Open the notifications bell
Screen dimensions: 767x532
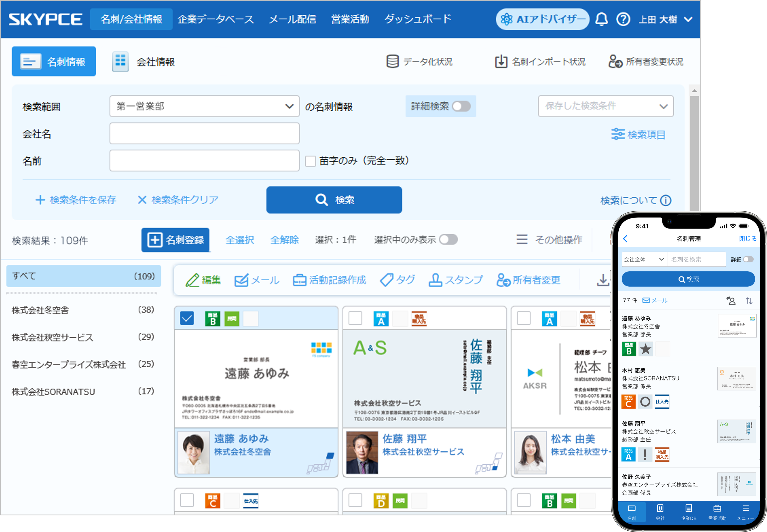point(602,19)
